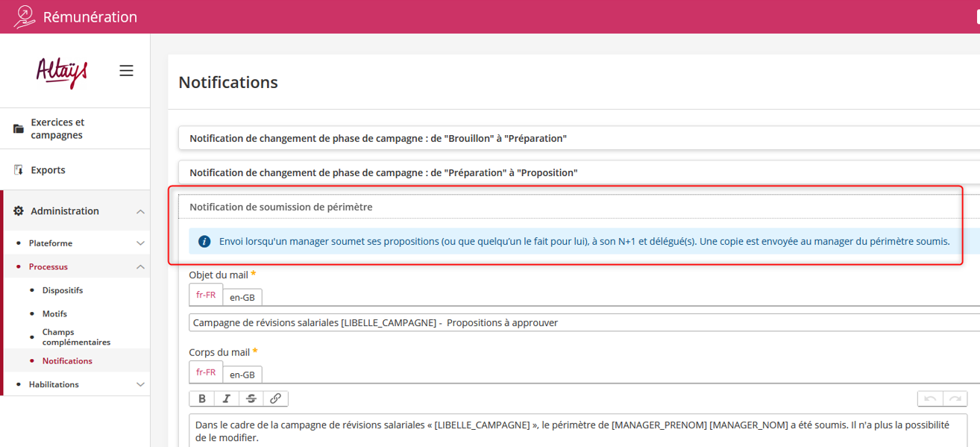Toggle the hamburger sidebar menu
The width and height of the screenshot is (980, 447).
126,71
